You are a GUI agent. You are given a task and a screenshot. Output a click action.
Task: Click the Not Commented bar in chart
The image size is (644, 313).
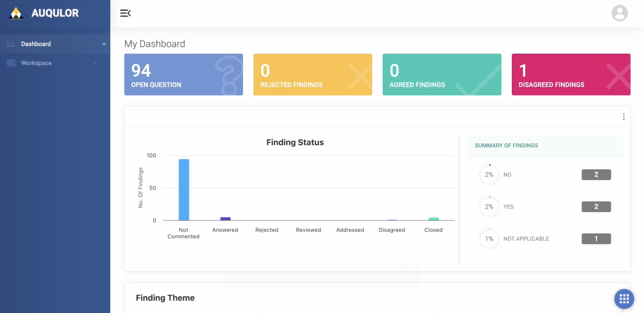pyautogui.click(x=184, y=190)
